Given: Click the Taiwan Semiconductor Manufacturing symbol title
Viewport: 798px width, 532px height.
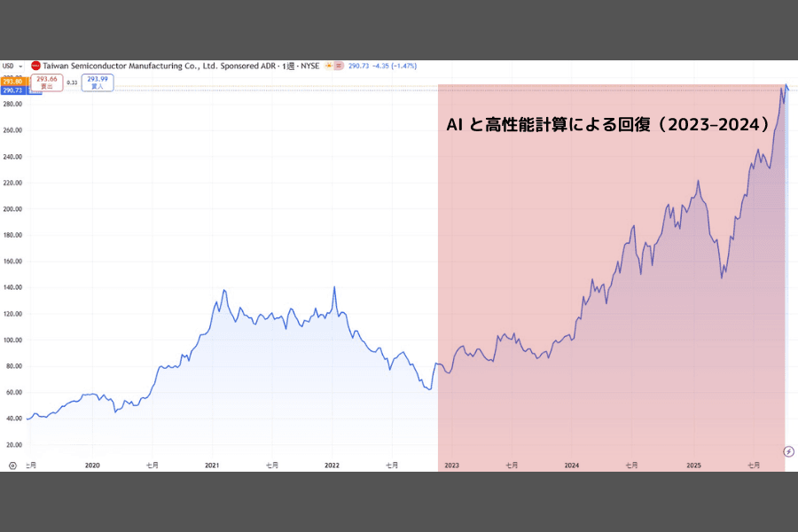Looking at the screenshot, I should [161, 66].
